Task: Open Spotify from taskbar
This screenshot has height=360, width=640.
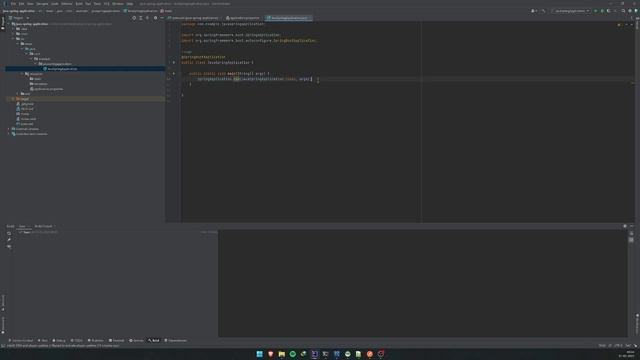Action: pyautogui.click(x=293, y=354)
